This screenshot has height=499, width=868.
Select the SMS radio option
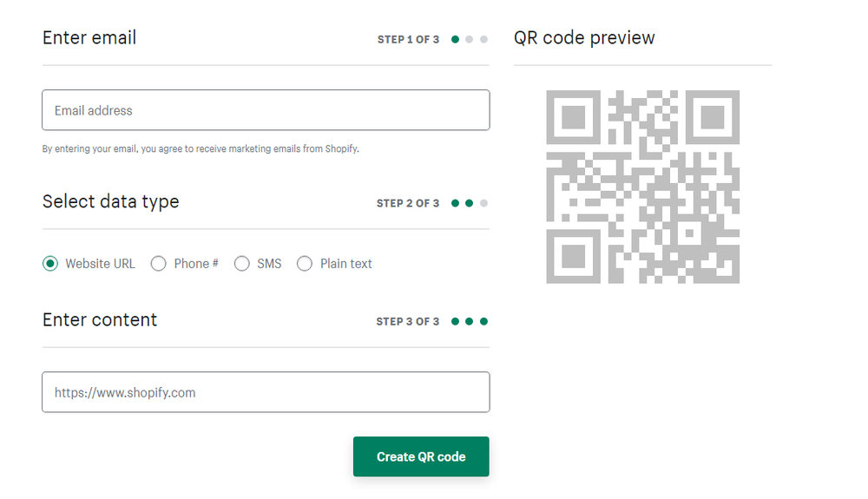pyautogui.click(x=242, y=264)
